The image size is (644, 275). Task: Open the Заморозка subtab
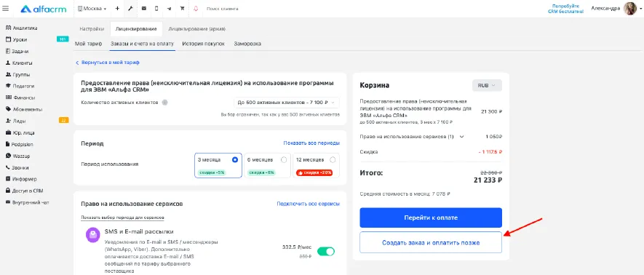pyautogui.click(x=247, y=44)
